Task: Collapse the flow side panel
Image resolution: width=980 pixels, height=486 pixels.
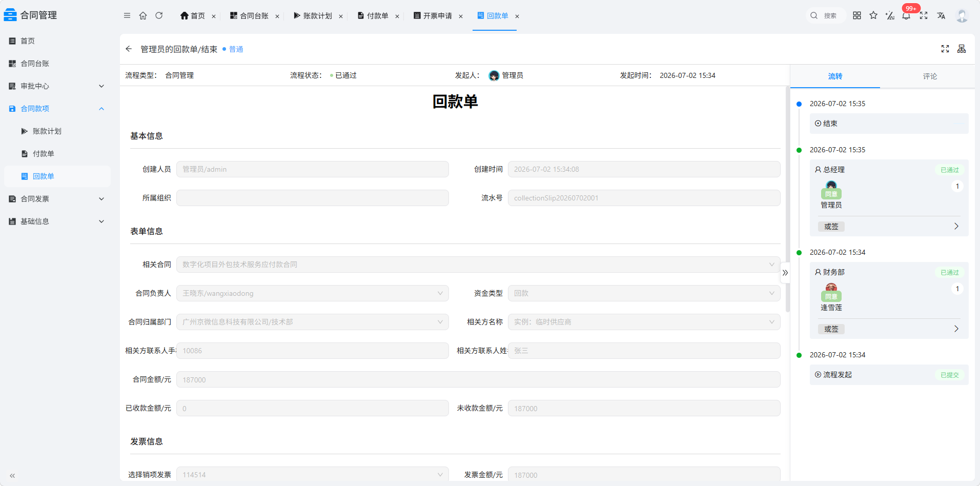Action: tap(785, 273)
